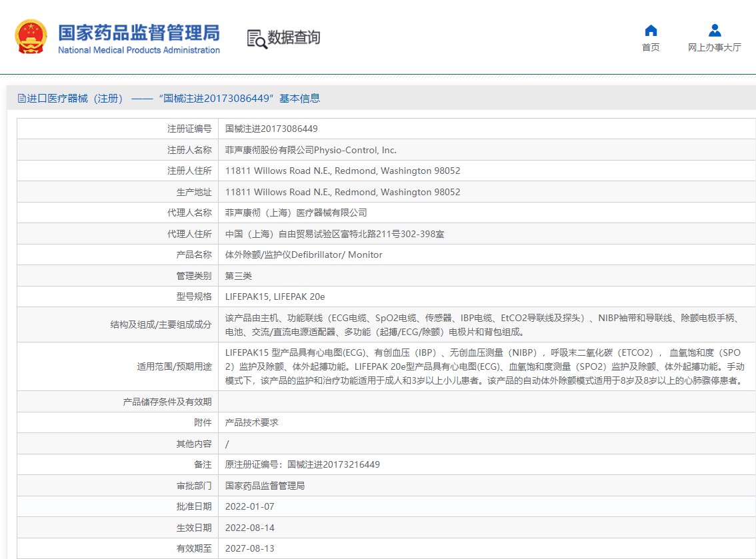Click the 批准日期 row label

pos(194,506)
